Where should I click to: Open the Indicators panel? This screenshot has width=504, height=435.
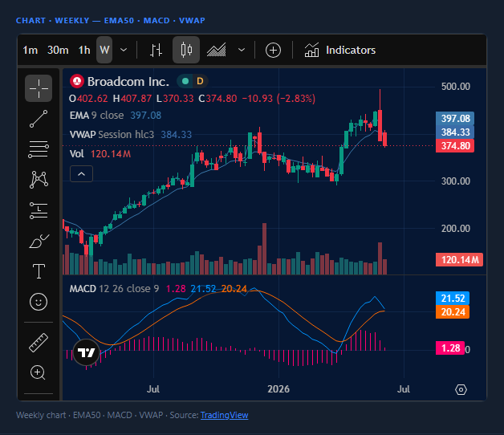pos(340,50)
